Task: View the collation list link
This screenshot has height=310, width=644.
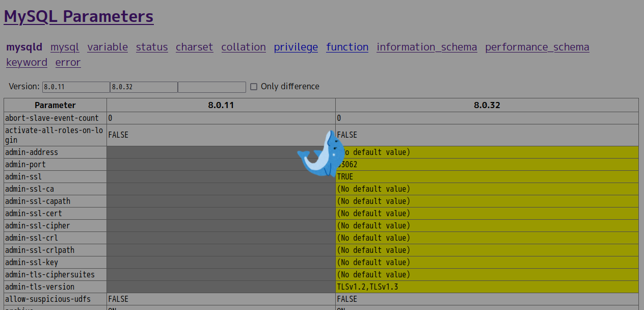Action: pos(244,47)
